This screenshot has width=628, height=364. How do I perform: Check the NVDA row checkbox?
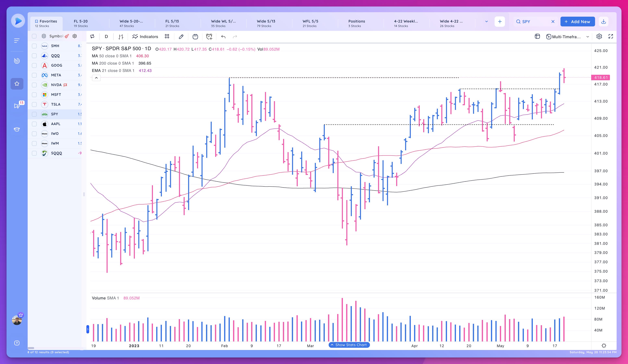(x=34, y=85)
